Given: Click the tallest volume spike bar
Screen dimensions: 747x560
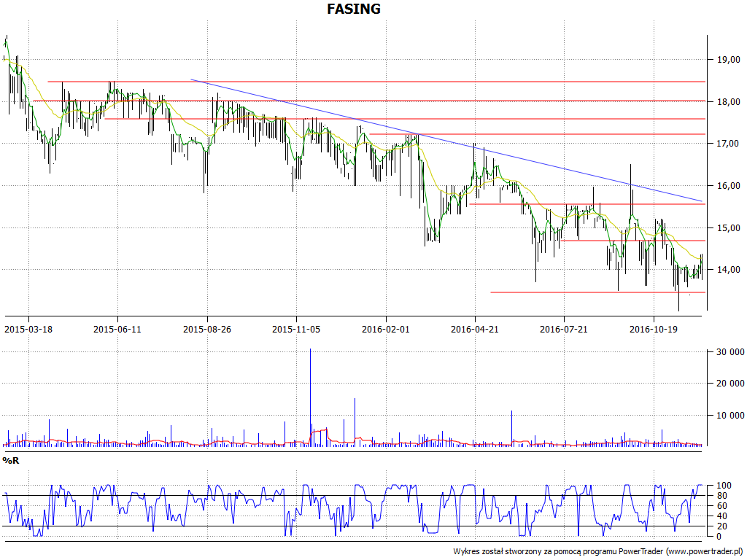Looking at the screenshot, I should (x=310, y=397).
